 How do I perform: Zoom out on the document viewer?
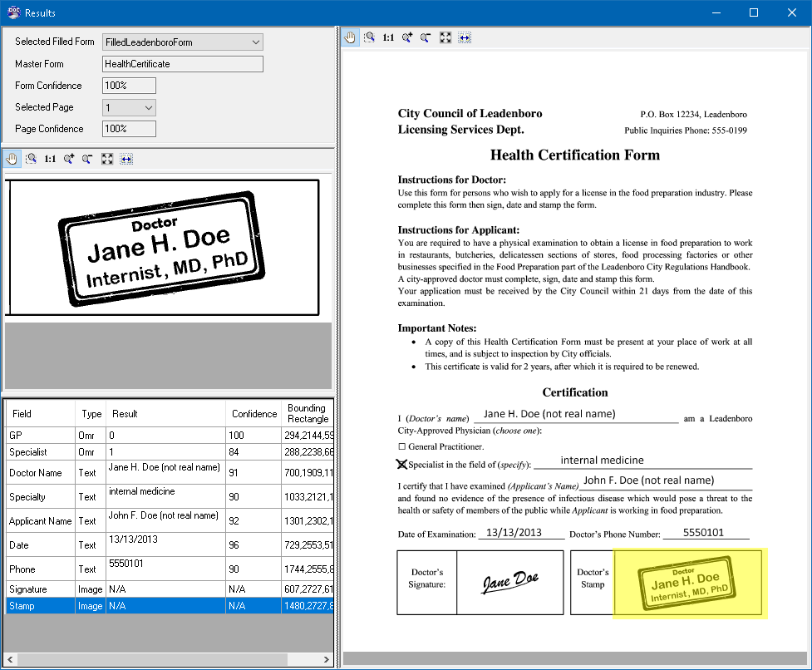point(426,37)
